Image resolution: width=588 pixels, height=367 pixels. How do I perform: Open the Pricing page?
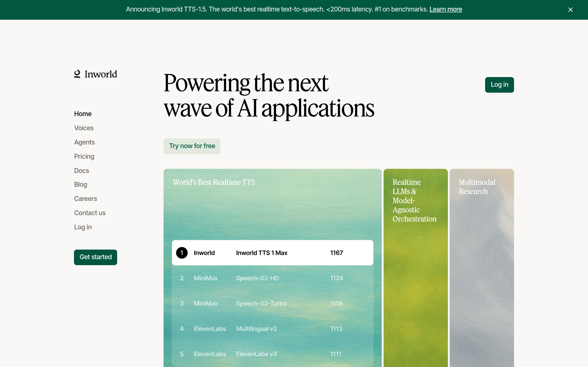tap(84, 156)
